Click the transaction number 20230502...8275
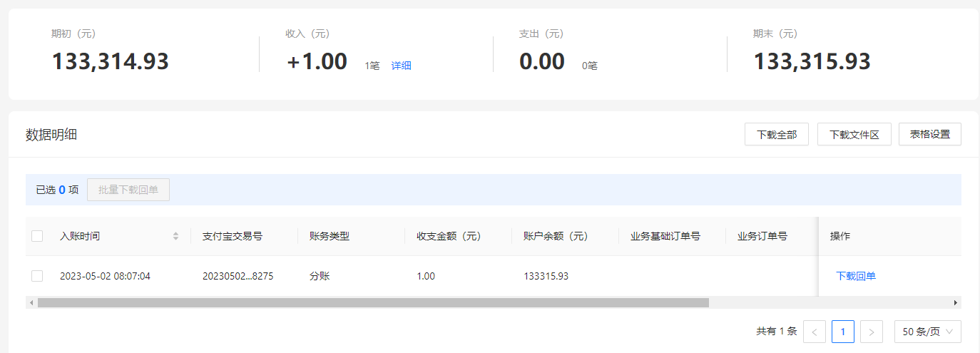Image resolution: width=980 pixels, height=353 pixels. (238, 276)
